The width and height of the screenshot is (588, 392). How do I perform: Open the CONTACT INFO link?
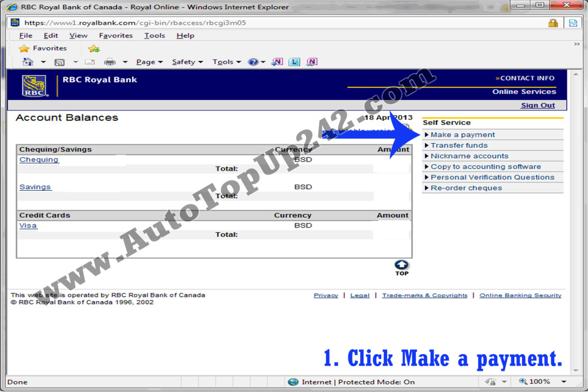click(x=525, y=78)
